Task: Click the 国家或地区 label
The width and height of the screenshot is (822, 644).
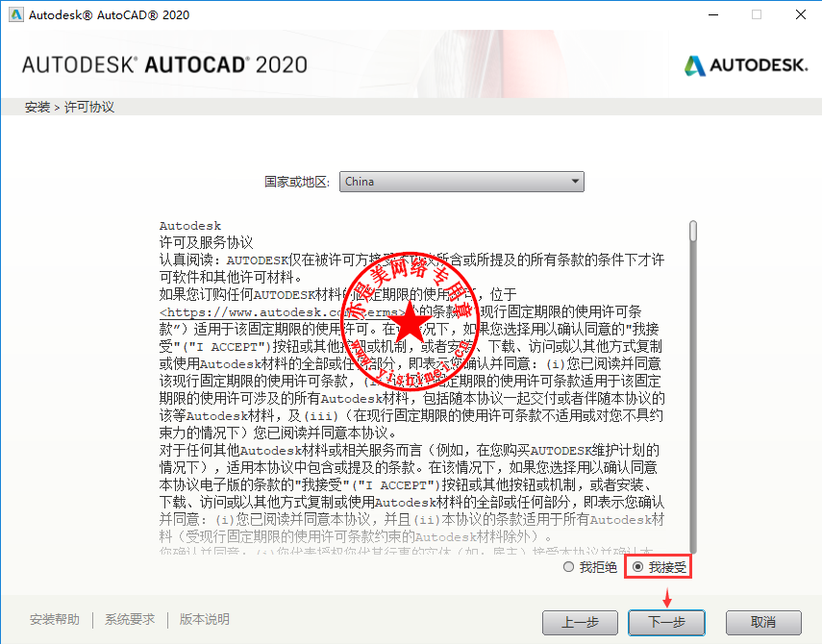Action: pyautogui.click(x=297, y=182)
